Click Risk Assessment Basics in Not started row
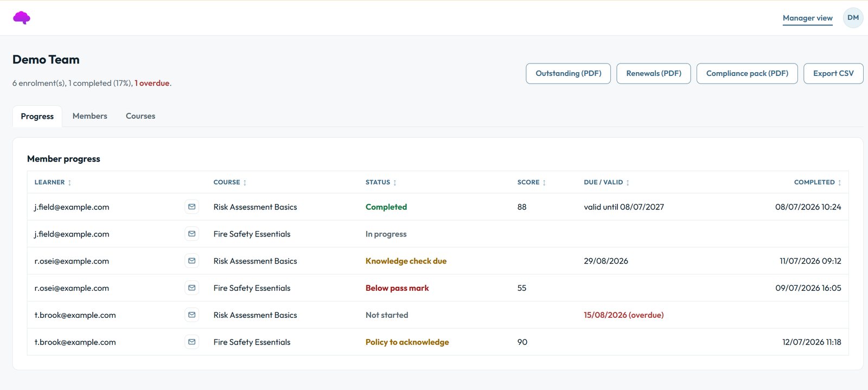868x390 pixels. click(x=255, y=315)
